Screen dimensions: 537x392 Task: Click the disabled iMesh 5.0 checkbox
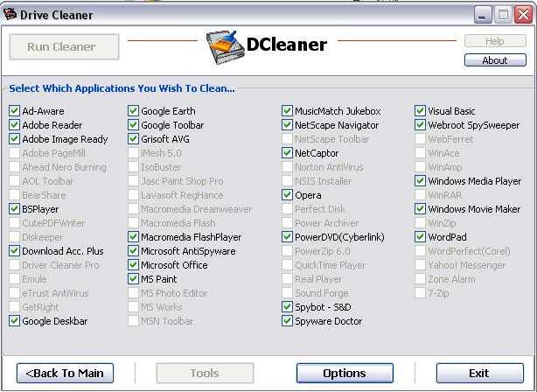[133, 153]
